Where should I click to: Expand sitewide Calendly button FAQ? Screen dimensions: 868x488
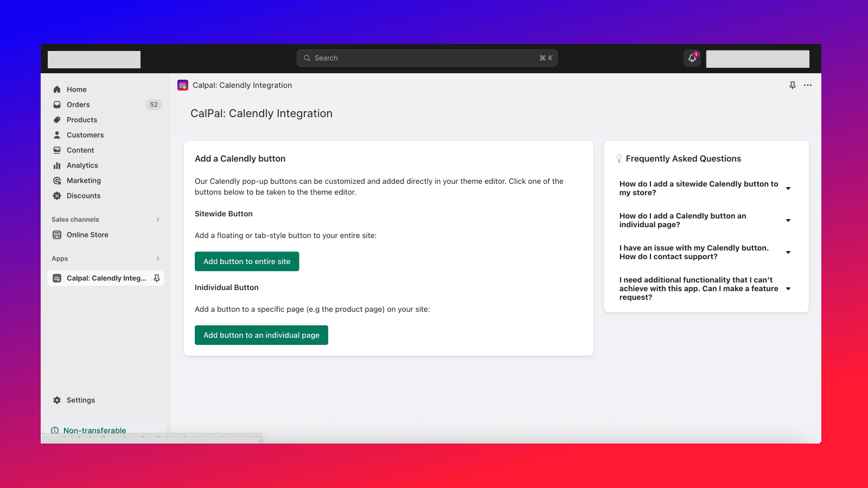tap(788, 188)
